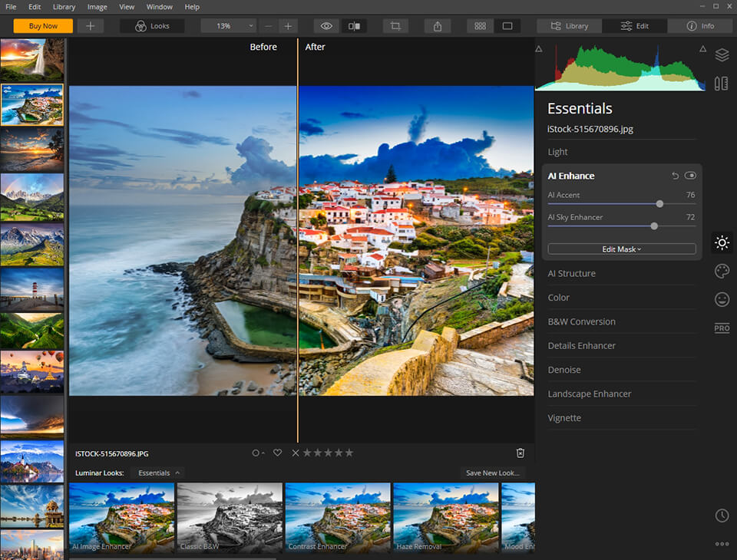The image size is (737, 560).
Task: Open the Window menu
Action: [x=159, y=7]
